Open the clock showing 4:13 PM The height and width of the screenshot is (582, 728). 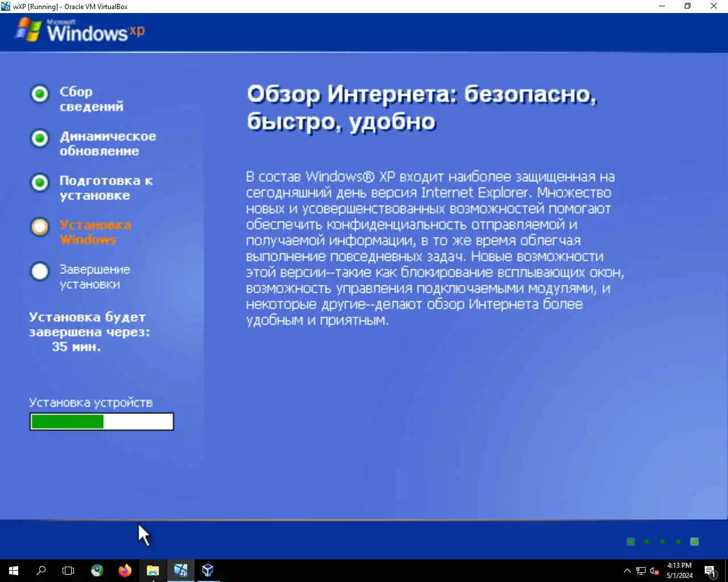tap(680, 571)
